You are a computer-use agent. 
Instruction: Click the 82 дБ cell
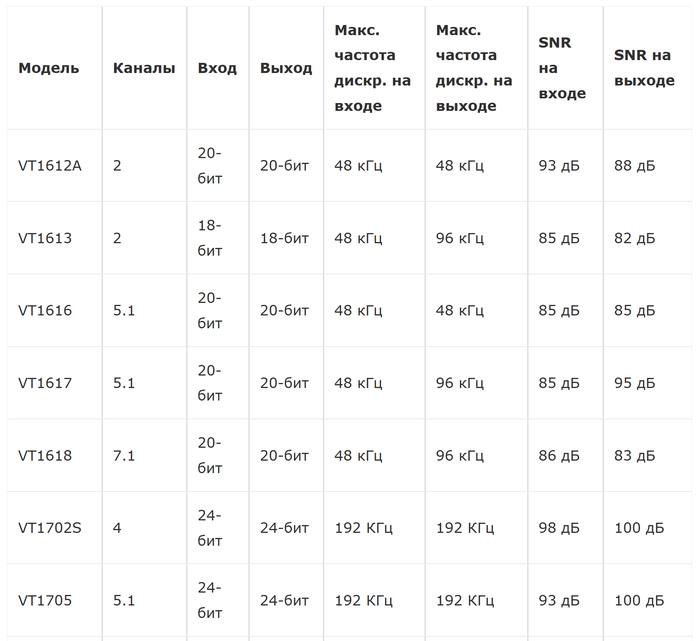[x=634, y=238]
